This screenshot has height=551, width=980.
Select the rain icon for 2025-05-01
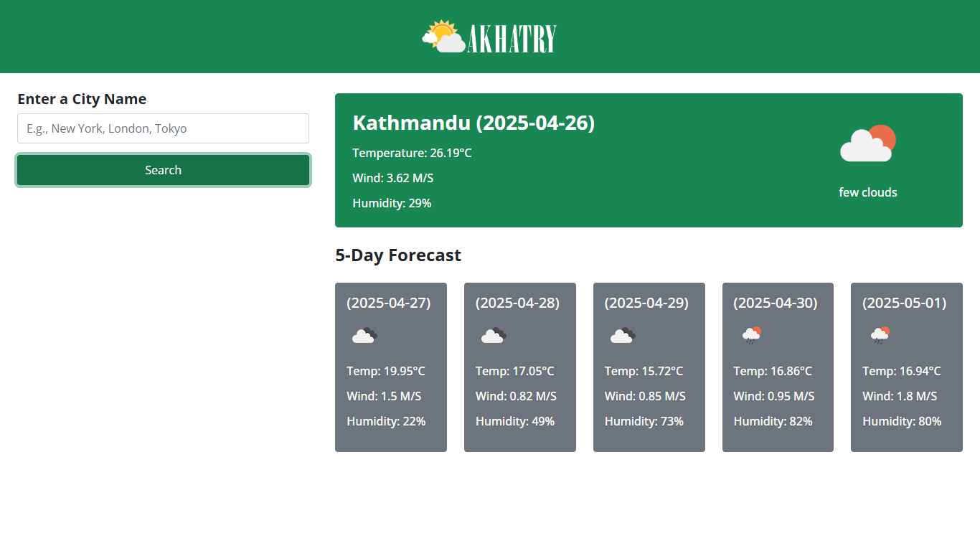(x=880, y=335)
